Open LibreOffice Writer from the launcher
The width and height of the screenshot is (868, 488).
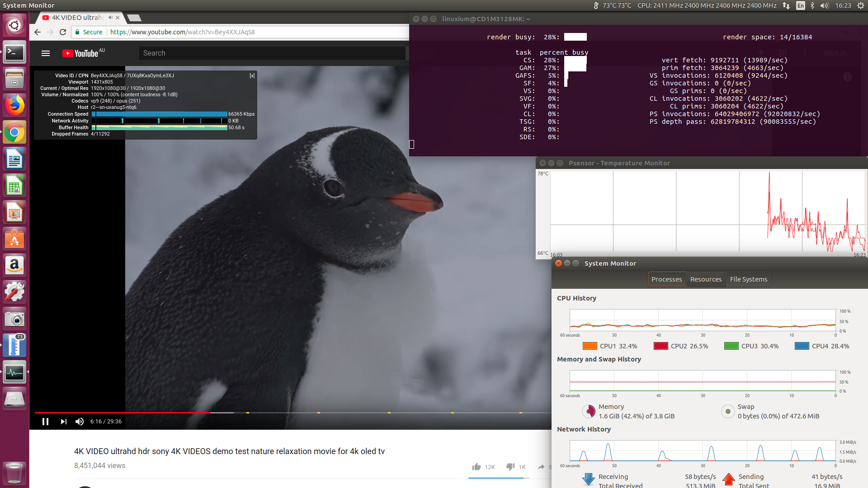[x=14, y=159]
